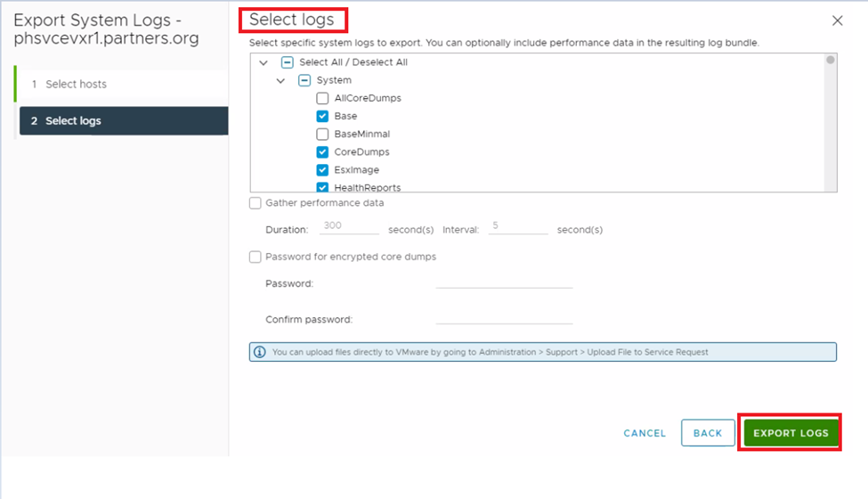
Task: Uncheck the Base log checkbox
Action: (x=322, y=116)
